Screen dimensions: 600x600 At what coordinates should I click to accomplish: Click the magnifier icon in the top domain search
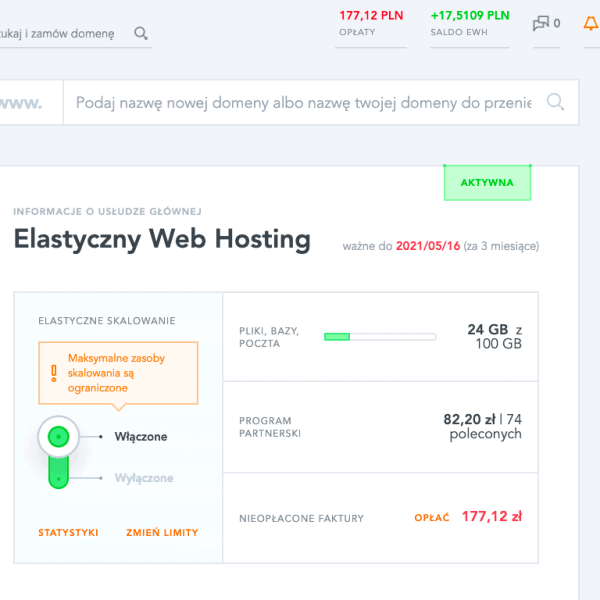(141, 33)
